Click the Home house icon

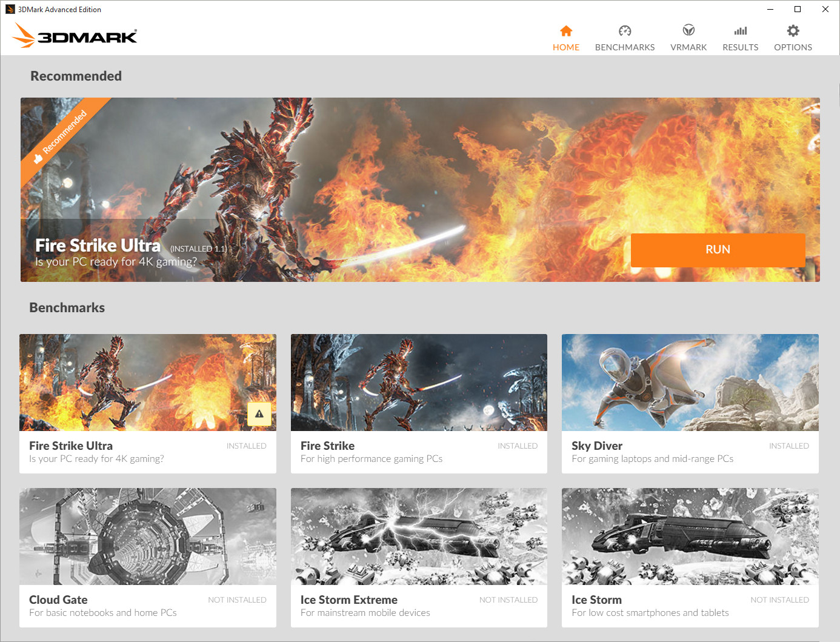click(x=566, y=31)
